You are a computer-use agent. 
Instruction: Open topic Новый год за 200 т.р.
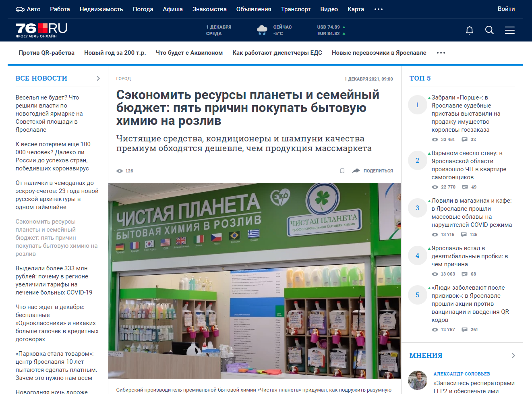coord(115,53)
